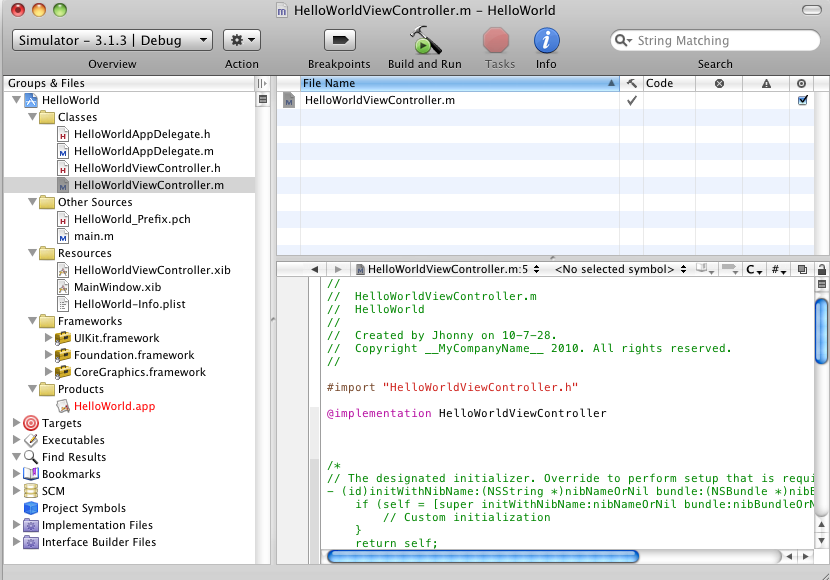Image resolution: width=830 pixels, height=580 pixels.
Task: Click Build and Run hammer icon
Action: pyautogui.click(x=425, y=40)
